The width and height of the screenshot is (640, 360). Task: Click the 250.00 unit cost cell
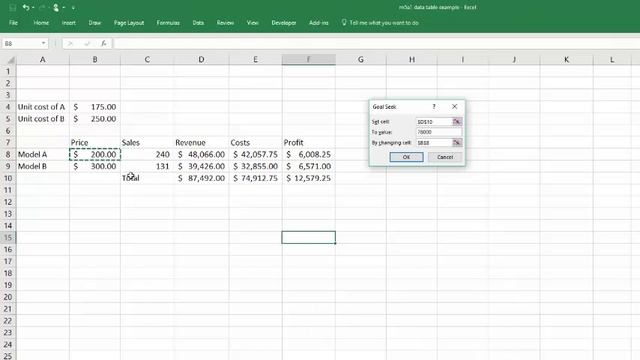95,119
